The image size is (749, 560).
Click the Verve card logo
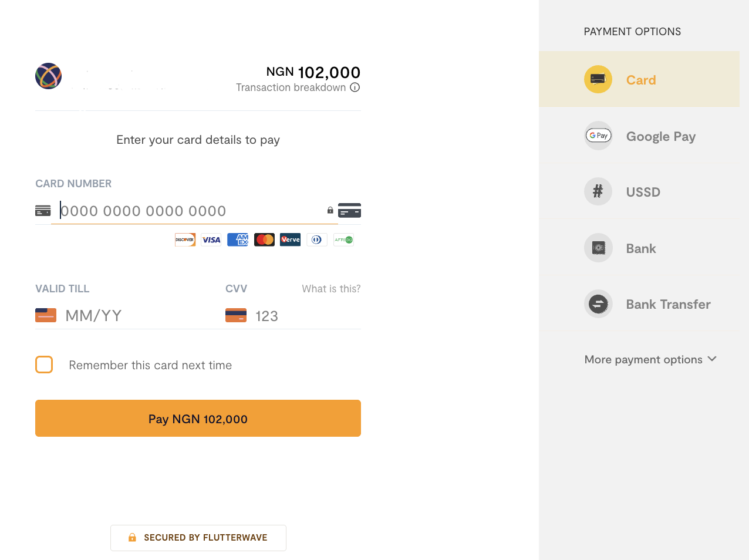(290, 239)
